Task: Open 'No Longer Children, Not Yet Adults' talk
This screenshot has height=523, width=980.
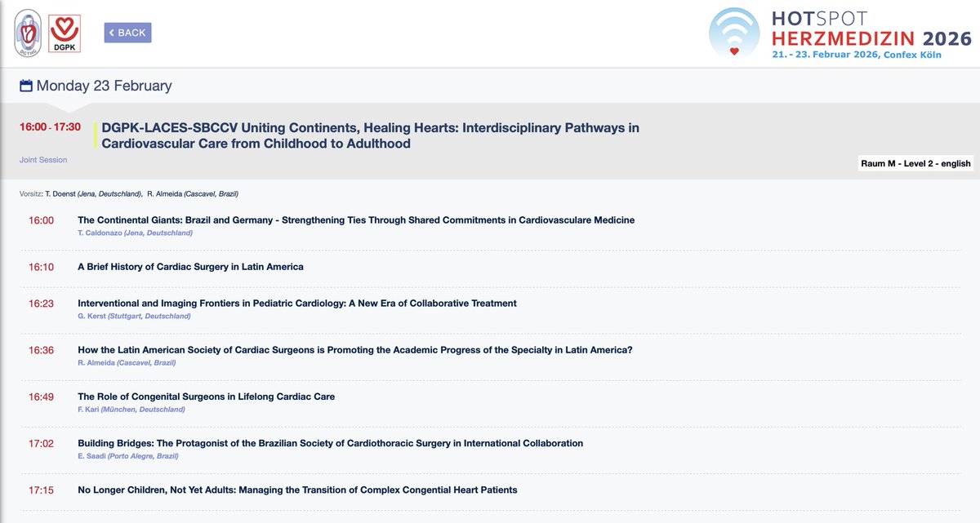Action: point(297,490)
